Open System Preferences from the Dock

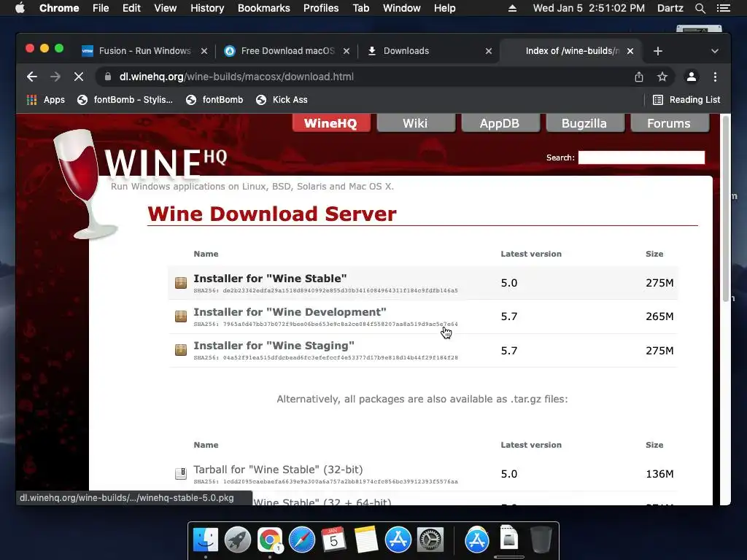(430, 540)
